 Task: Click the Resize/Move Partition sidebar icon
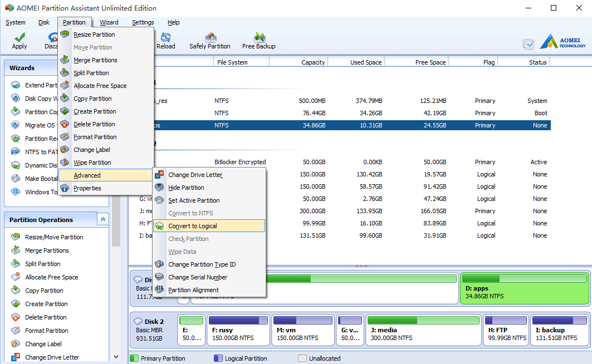[16, 237]
